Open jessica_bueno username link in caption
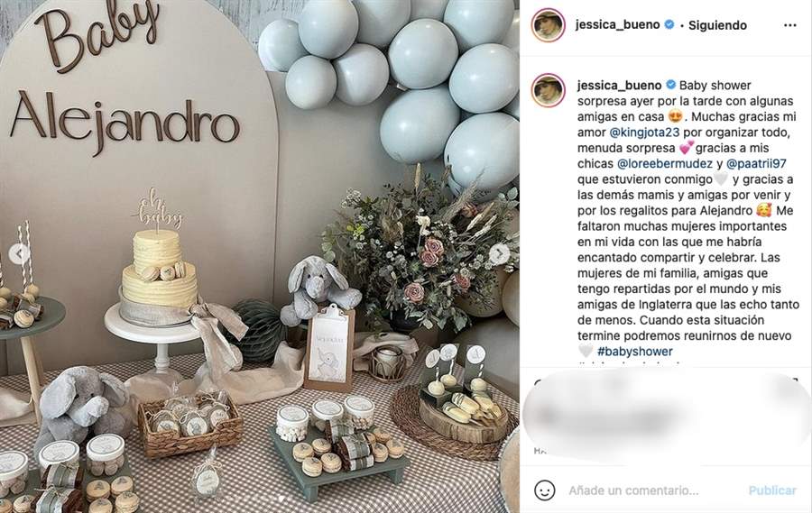This screenshot has width=812, height=513. point(619,86)
